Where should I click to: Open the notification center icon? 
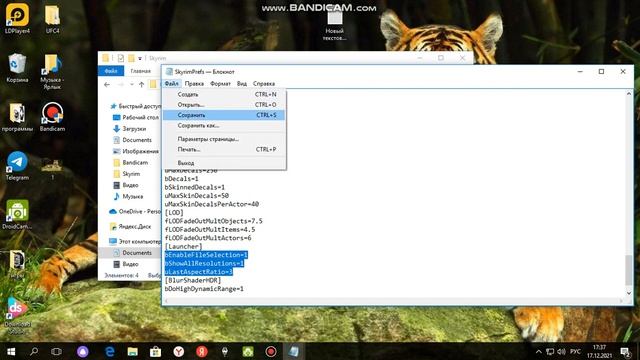pos(625,351)
